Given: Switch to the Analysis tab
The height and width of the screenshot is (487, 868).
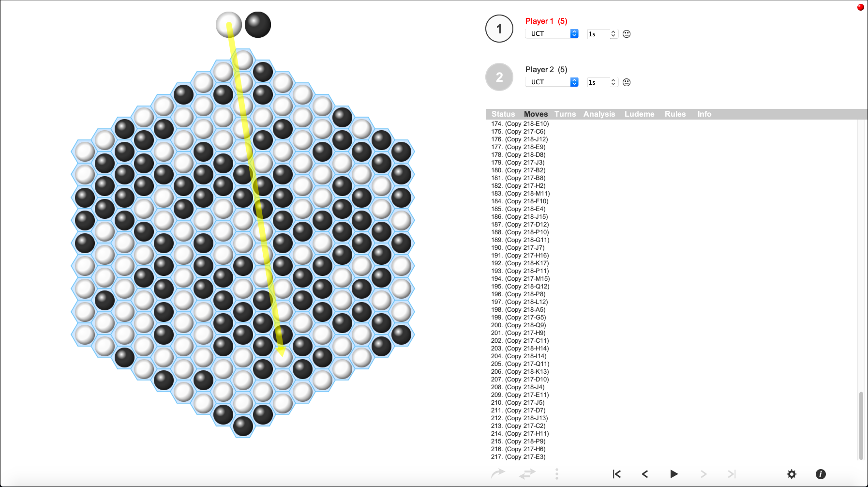Looking at the screenshot, I should 599,114.
